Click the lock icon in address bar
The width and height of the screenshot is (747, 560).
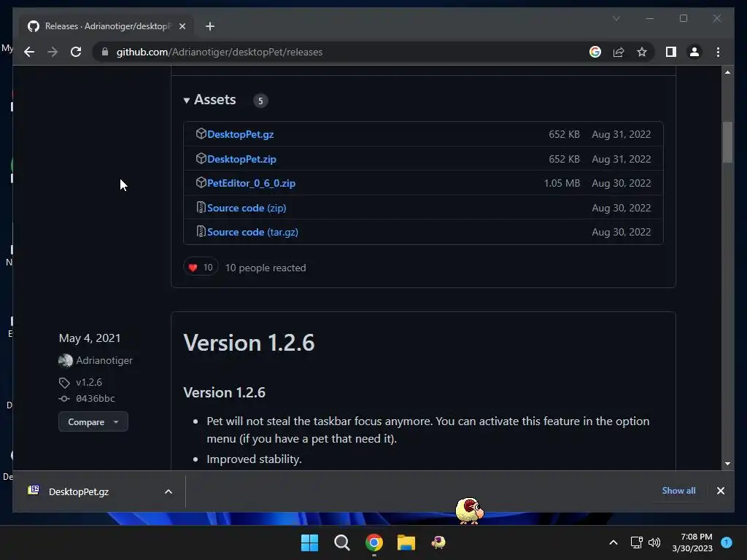click(x=105, y=52)
